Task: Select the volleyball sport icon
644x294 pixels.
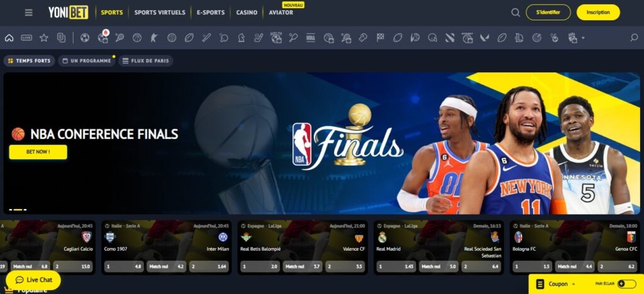Action: [172, 38]
